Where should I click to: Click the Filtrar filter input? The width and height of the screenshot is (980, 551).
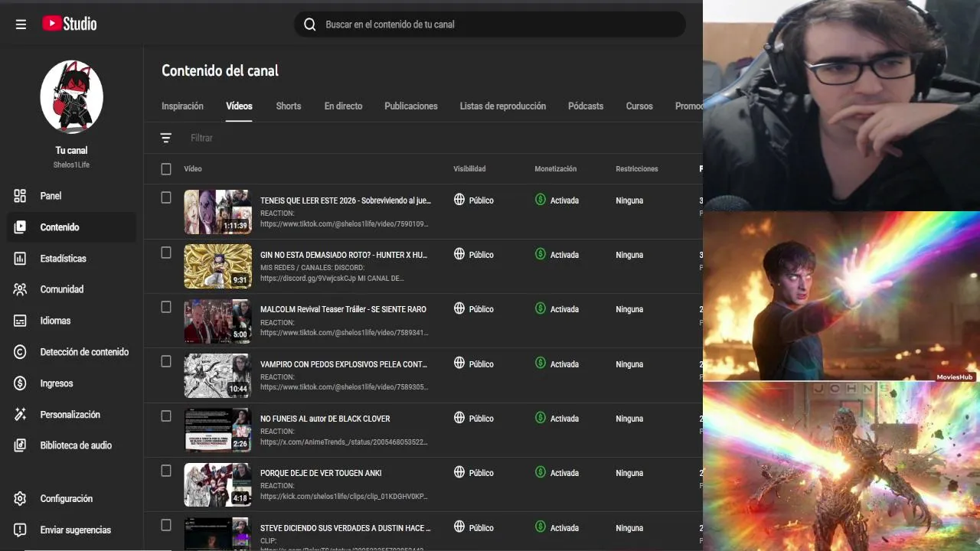point(201,138)
